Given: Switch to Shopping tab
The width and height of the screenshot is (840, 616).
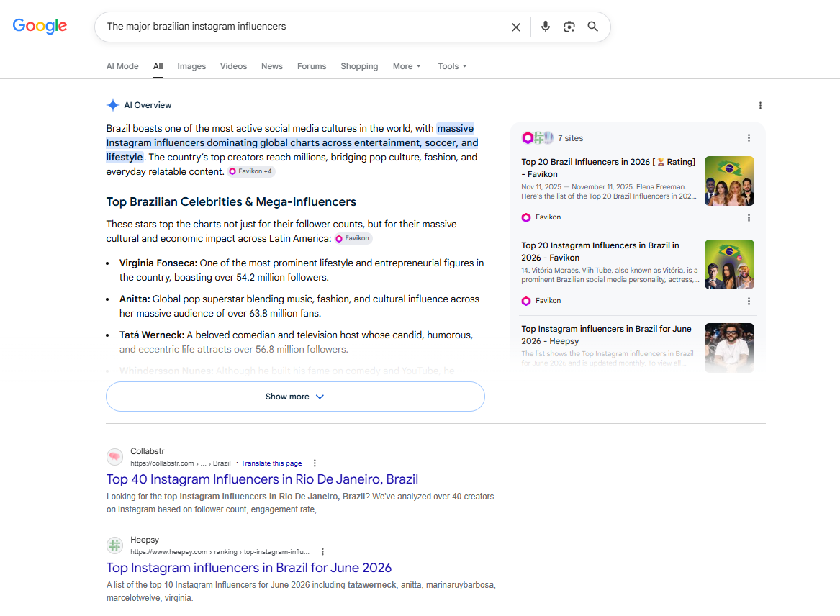Looking at the screenshot, I should pos(359,66).
